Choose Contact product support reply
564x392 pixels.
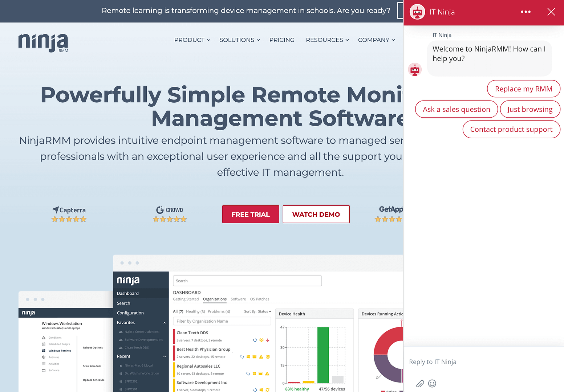511,129
